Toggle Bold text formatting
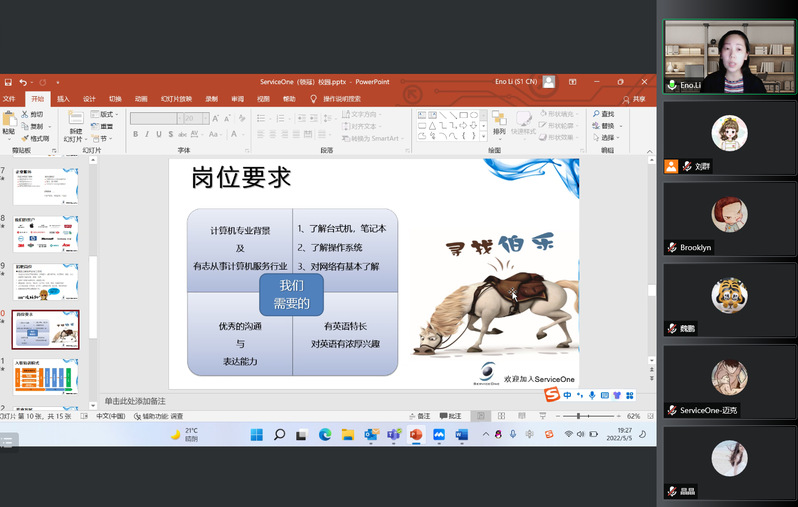The height and width of the screenshot is (507, 798). point(134,134)
